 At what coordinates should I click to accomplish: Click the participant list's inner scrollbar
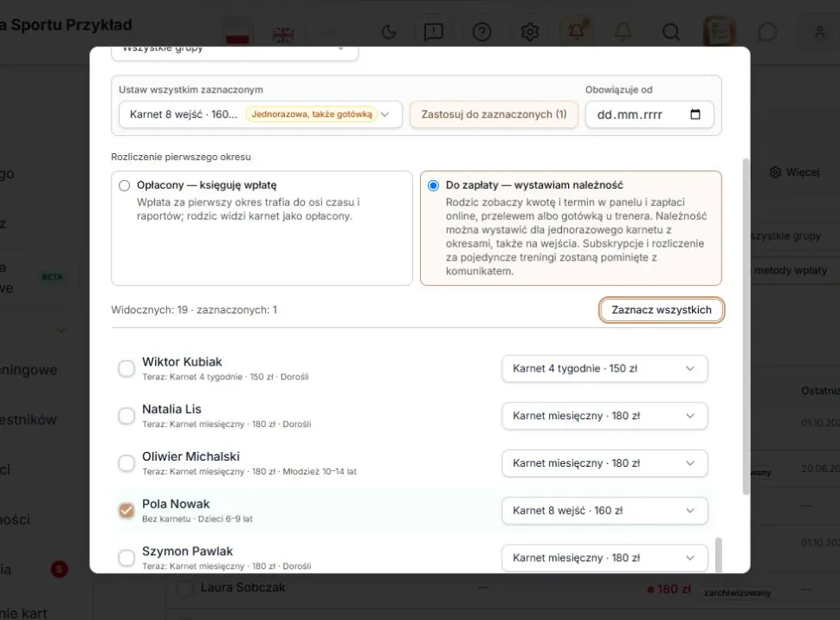click(x=719, y=556)
